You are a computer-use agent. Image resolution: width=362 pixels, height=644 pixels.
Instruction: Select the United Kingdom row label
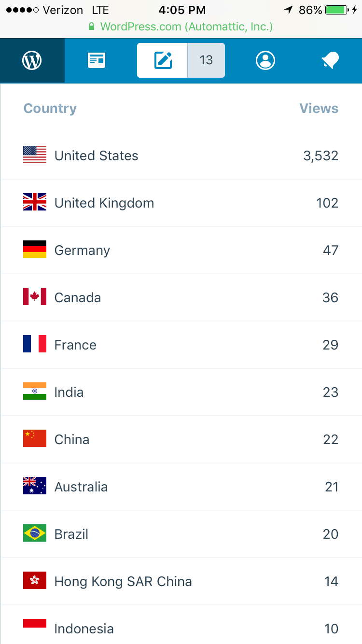point(104,203)
